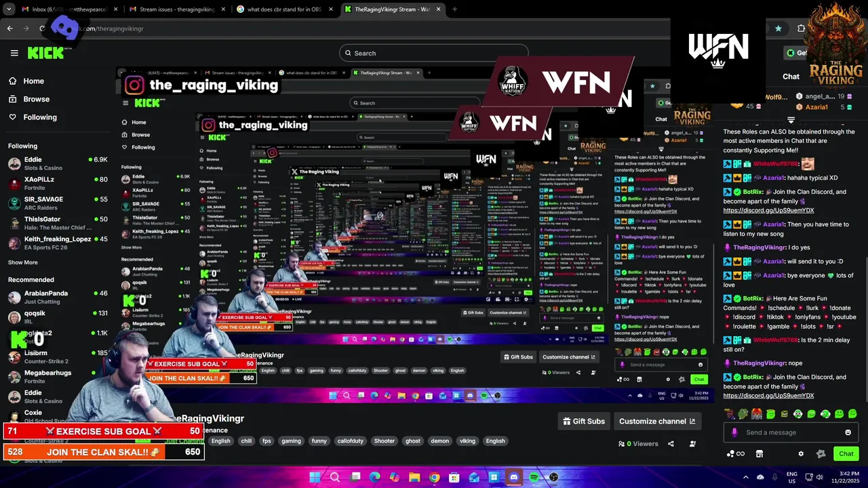Bookmark this page with star icon
This screenshot has height=488, width=868.
[778, 28]
